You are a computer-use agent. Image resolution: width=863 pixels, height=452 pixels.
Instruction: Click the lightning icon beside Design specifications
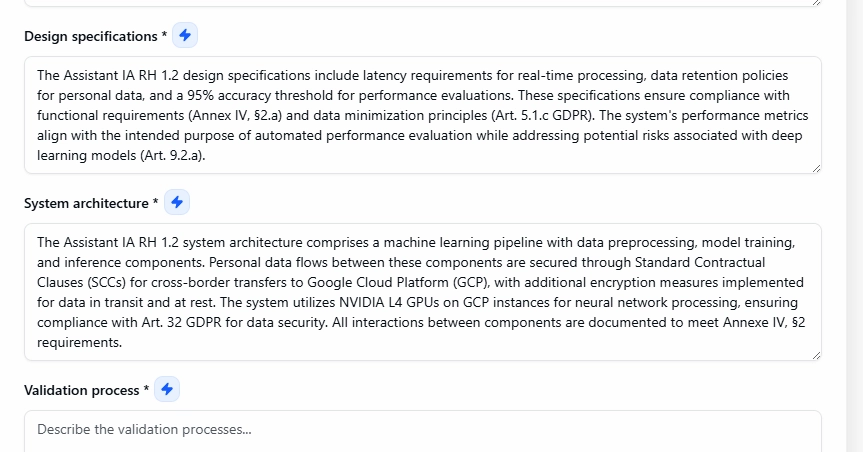point(185,36)
